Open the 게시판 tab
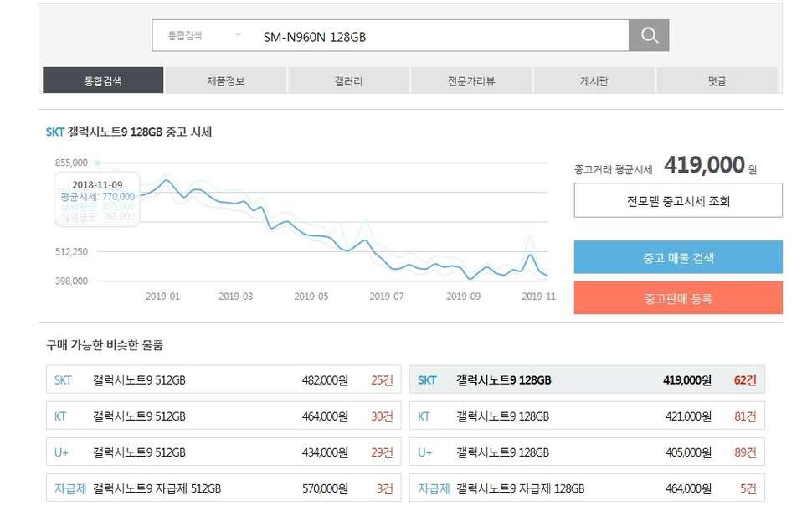 (594, 80)
